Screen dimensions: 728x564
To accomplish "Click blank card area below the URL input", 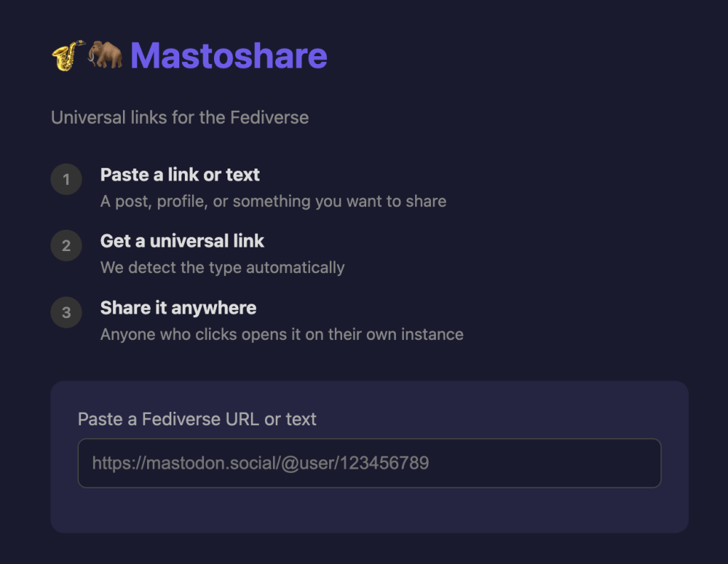I will [x=369, y=510].
